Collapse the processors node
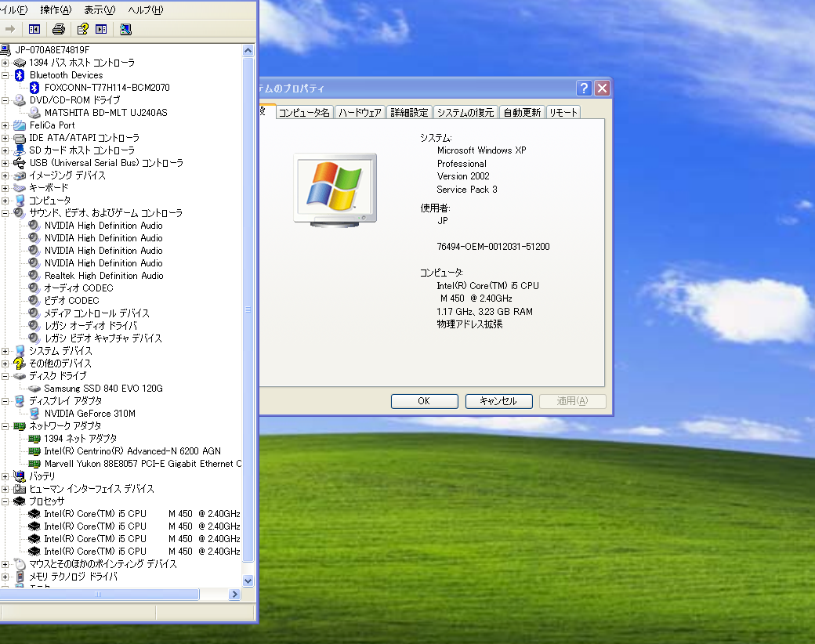 [x=5, y=501]
